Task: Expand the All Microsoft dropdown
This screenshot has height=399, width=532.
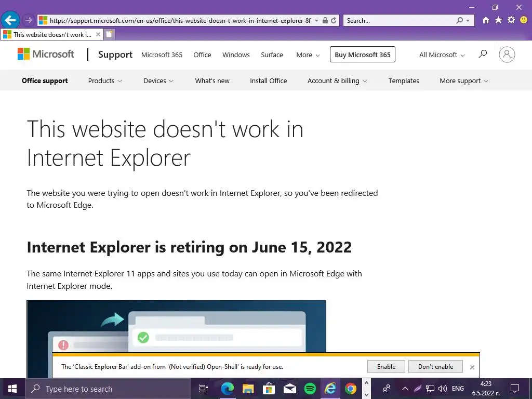Action: click(x=442, y=55)
